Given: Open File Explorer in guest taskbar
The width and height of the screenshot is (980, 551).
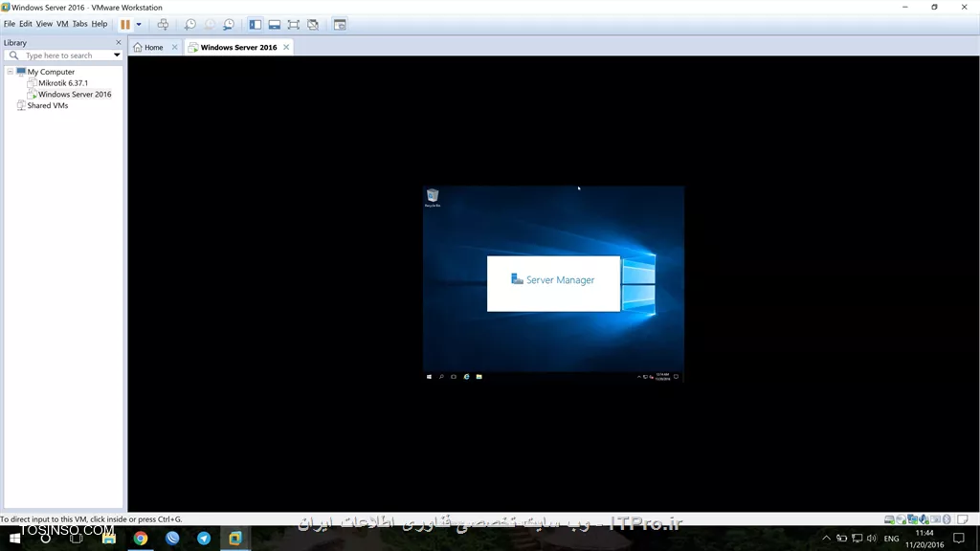Looking at the screenshot, I should [479, 377].
